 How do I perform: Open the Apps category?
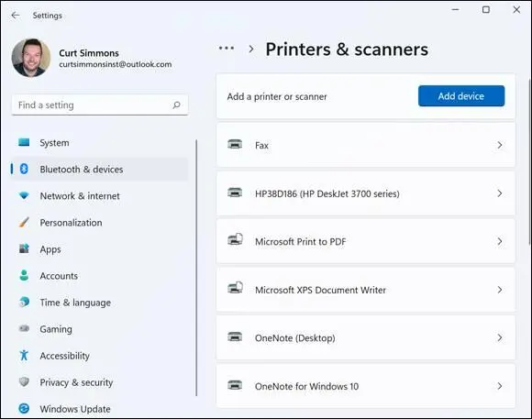[x=99, y=249]
